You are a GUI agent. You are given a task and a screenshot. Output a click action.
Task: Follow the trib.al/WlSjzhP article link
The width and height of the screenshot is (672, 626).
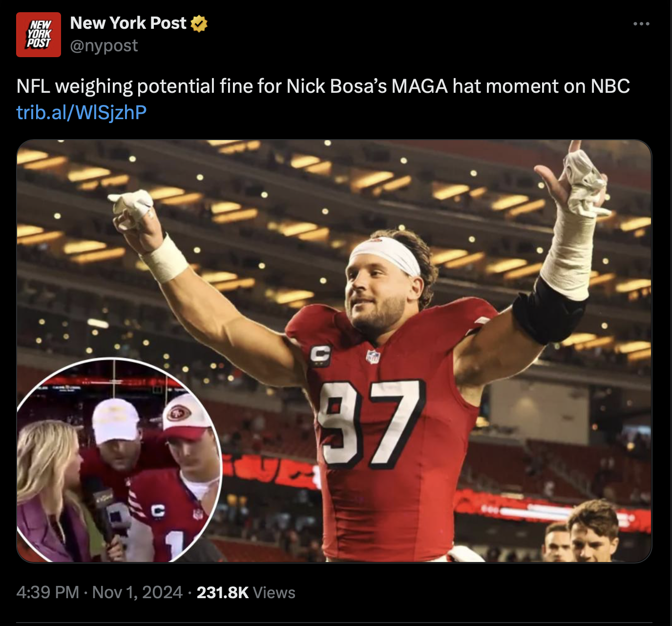pos(82,112)
